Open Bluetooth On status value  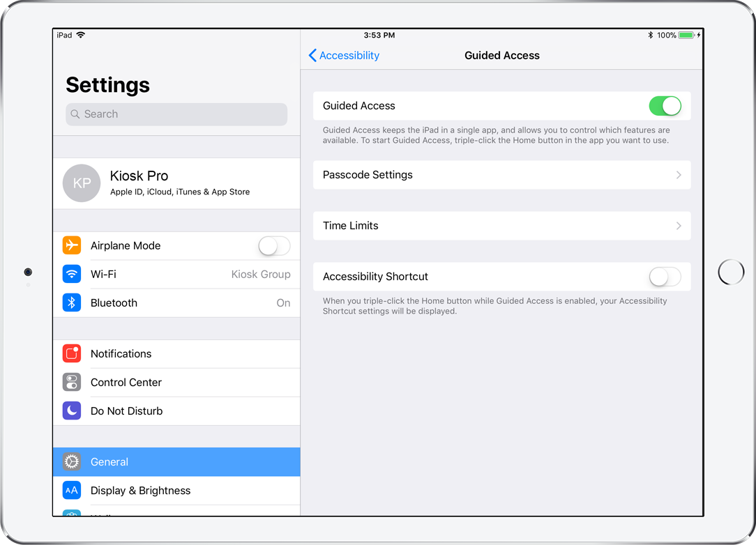click(x=283, y=303)
